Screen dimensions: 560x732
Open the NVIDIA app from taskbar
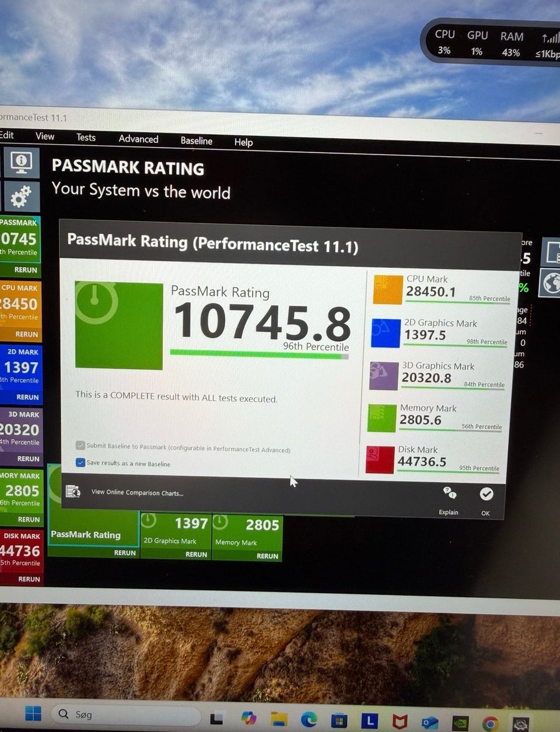click(460, 723)
